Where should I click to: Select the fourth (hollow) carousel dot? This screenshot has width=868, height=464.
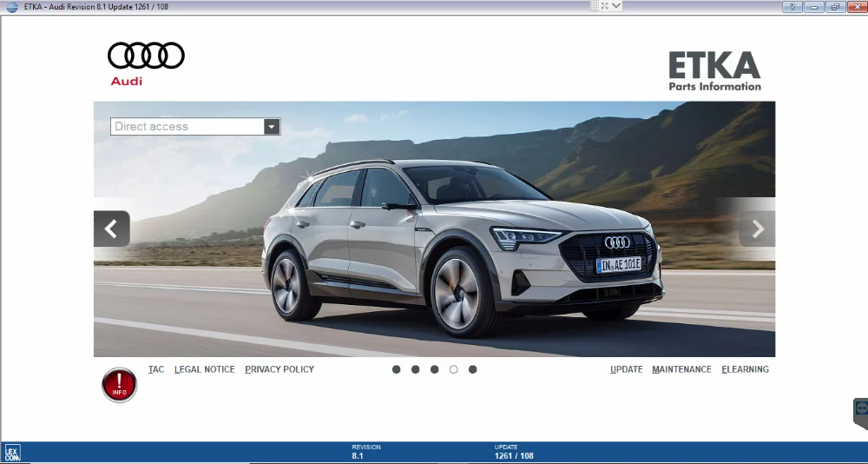point(453,369)
